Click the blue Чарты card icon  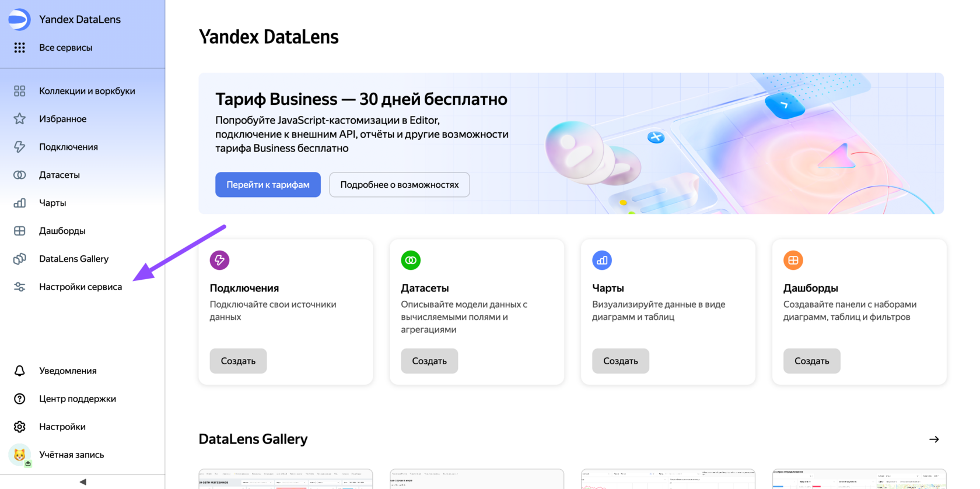tap(602, 260)
